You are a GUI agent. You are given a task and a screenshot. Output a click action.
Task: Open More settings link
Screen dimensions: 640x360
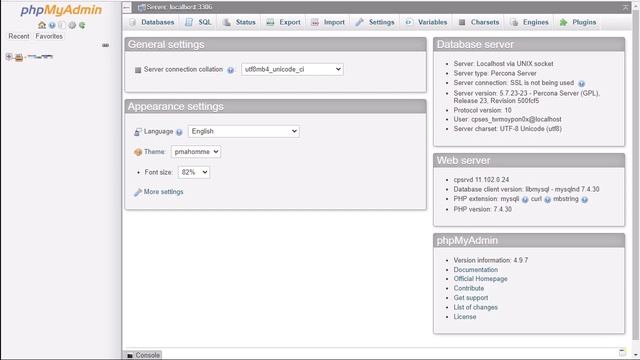pos(163,192)
